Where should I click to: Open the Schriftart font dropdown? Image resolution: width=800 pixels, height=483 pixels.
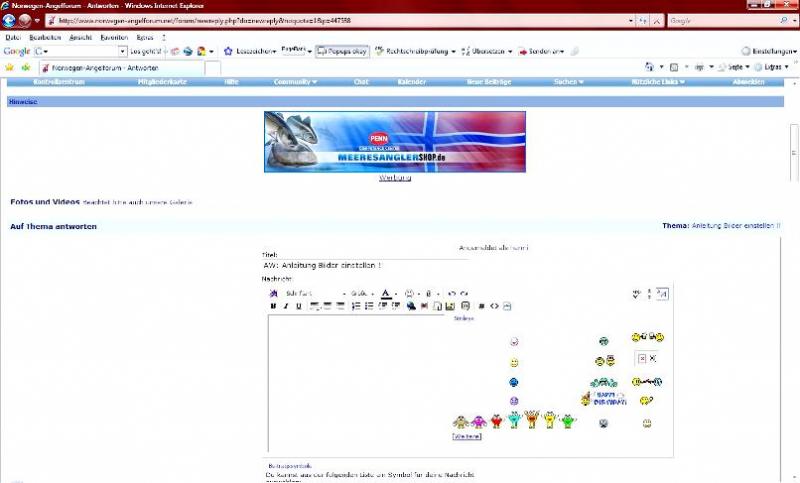(x=314, y=293)
